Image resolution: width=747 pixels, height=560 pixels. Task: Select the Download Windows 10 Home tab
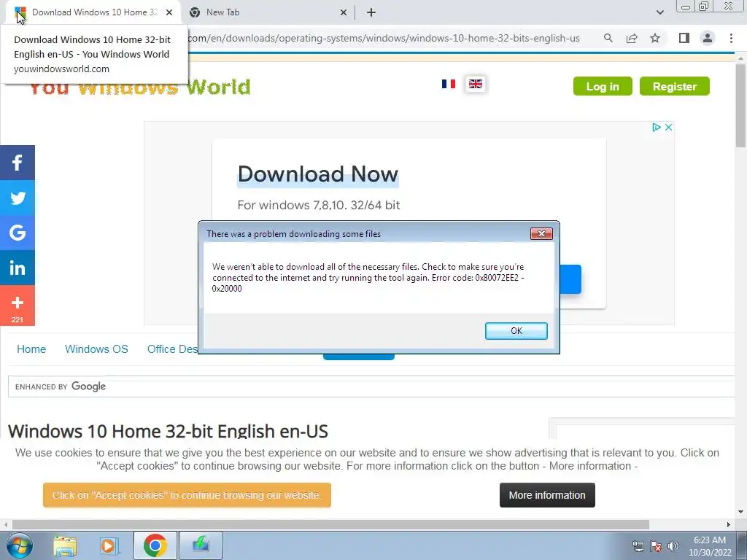click(x=94, y=12)
